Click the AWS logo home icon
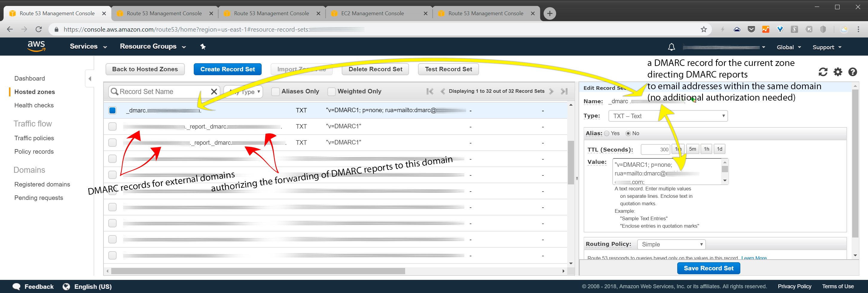The height and width of the screenshot is (293, 868). pyautogui.click(x=36, y=47)
